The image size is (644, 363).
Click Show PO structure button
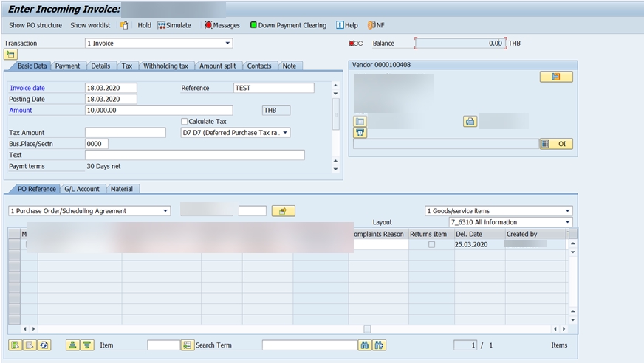coord(35,25)
